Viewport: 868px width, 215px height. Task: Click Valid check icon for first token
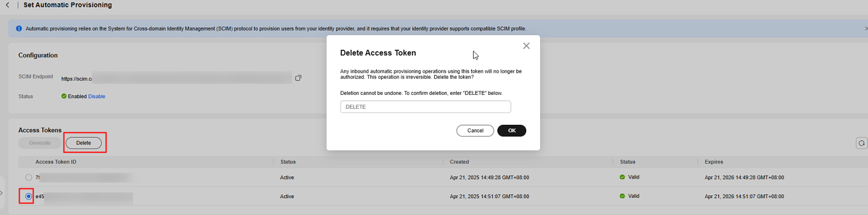click(622, 177)
